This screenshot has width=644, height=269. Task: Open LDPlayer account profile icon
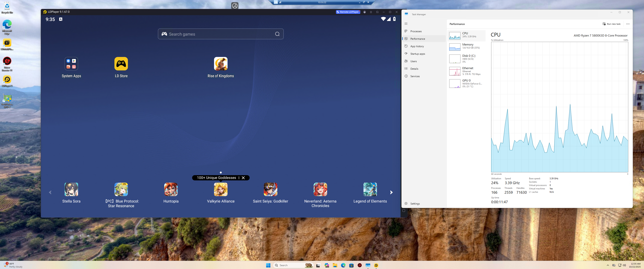[364, 12]
